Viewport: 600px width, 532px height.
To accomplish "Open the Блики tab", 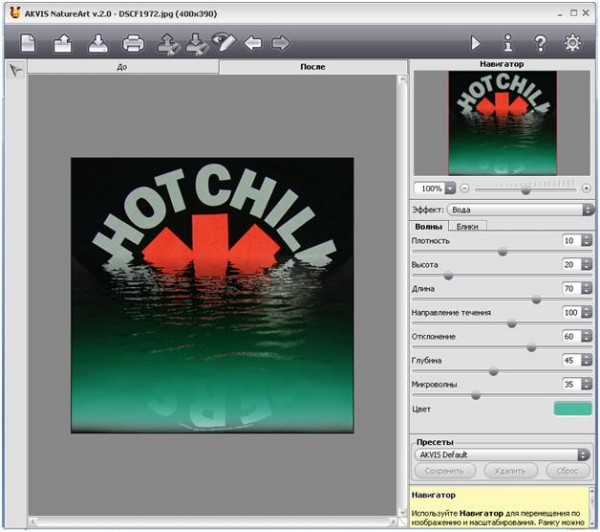I will [x=467, y=227].
